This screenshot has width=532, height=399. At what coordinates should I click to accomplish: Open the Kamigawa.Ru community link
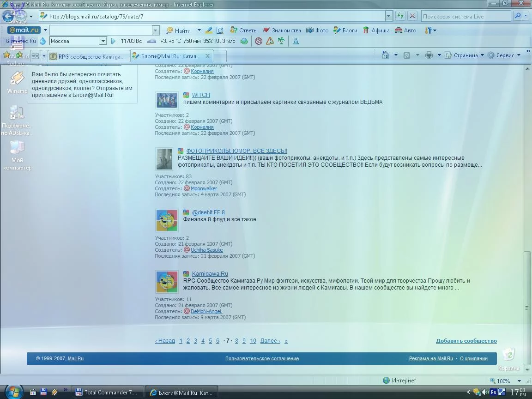(210, 274)
